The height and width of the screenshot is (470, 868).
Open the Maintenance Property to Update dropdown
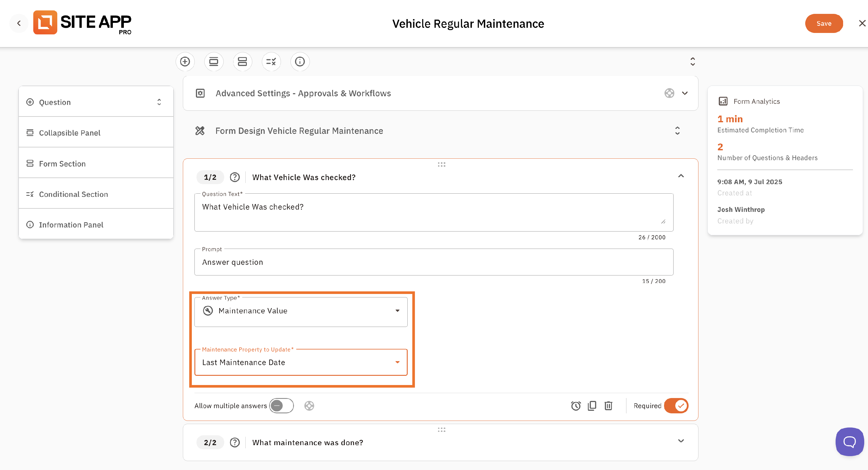point(301,362)
